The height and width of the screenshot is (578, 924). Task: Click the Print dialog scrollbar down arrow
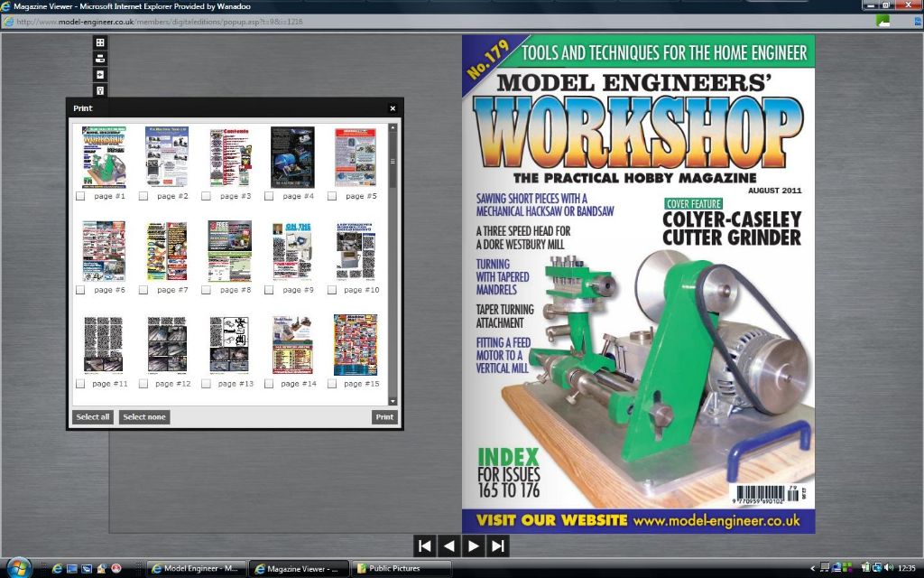coord(393,402)
